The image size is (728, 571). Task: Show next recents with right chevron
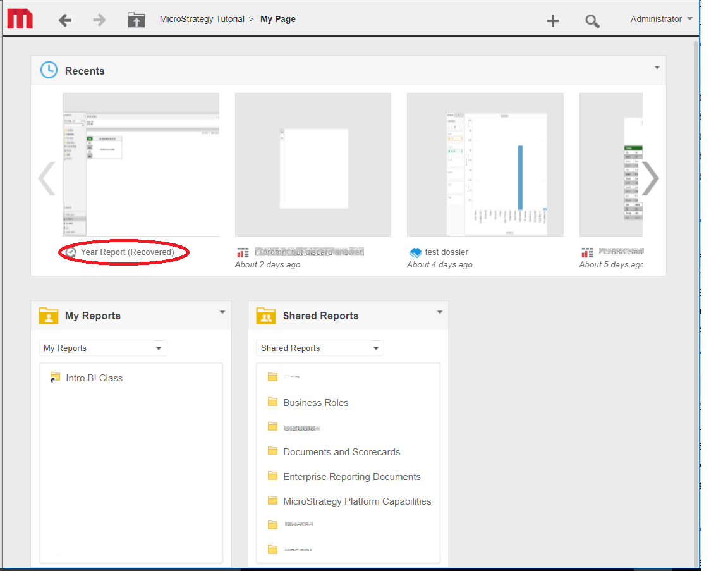coord(650,178)
